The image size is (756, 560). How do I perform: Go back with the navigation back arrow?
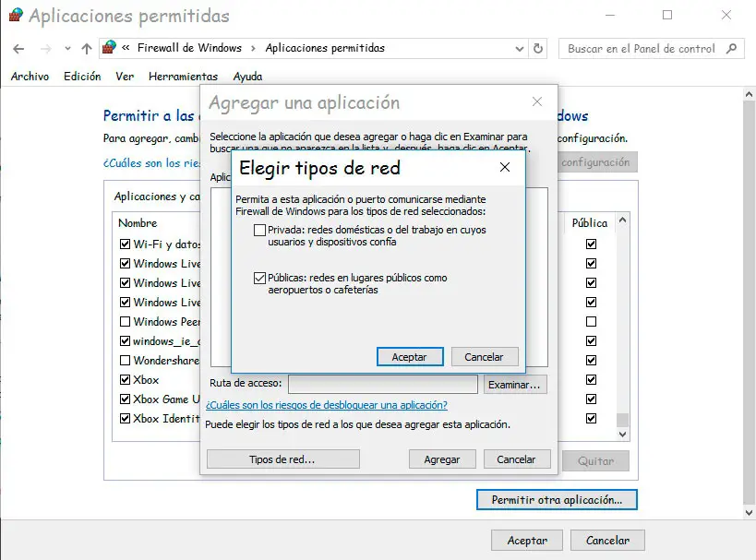tap(18, 49)
